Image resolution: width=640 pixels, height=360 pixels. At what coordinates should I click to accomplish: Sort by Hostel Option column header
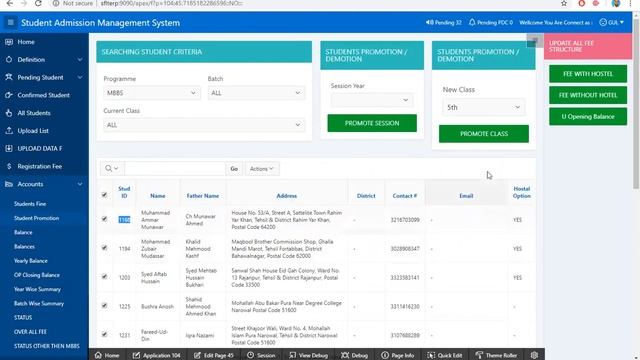pos(522,192)
